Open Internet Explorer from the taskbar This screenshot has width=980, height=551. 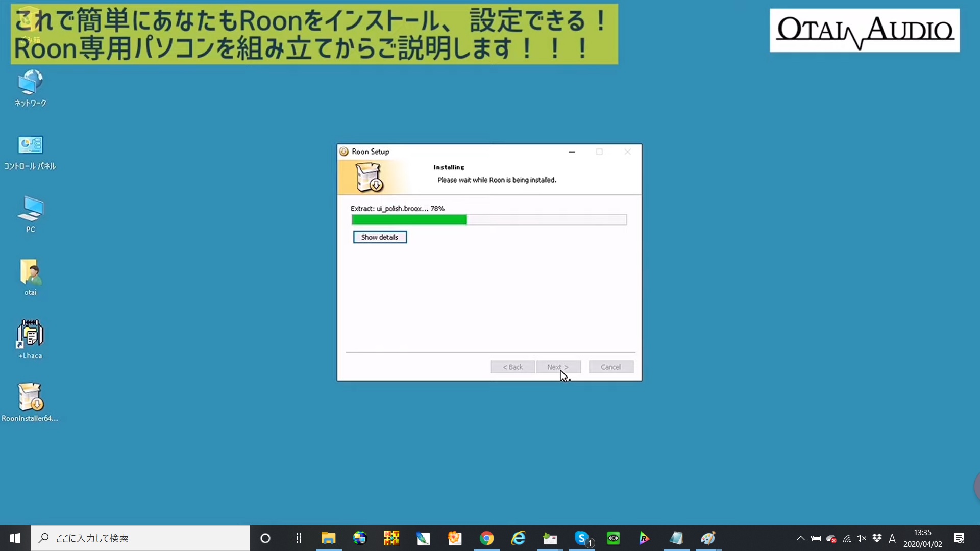click(518, 538)
